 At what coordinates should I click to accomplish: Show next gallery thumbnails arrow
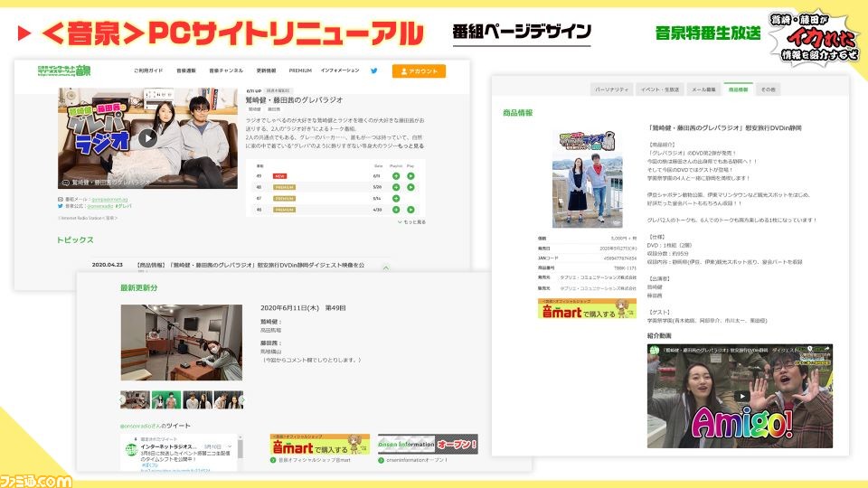[x=241, y=399]
